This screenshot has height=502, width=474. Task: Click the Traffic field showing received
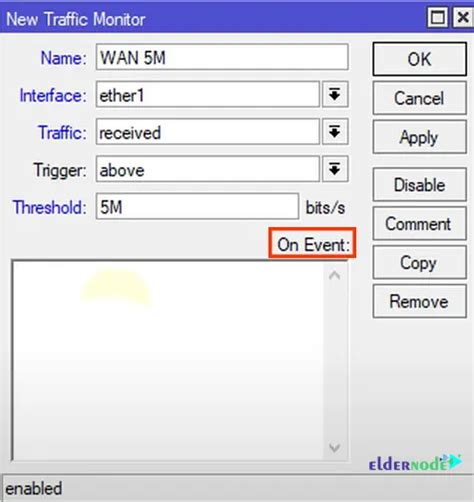point(208,132)
